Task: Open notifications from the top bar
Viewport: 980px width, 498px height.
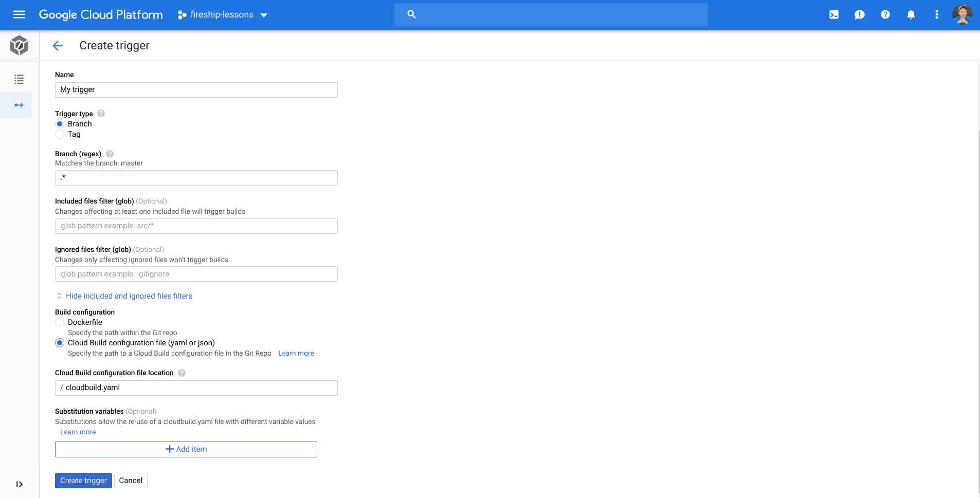Action: (911, 14)
